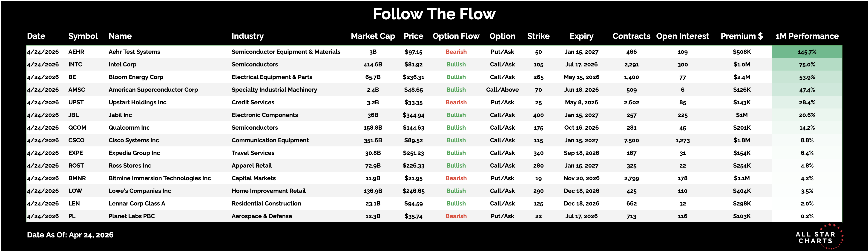Image resolution: width=868 pixels, height=251 pixels.
Task: Click the AEHR ticker symbol
Action: click(76, 52)
